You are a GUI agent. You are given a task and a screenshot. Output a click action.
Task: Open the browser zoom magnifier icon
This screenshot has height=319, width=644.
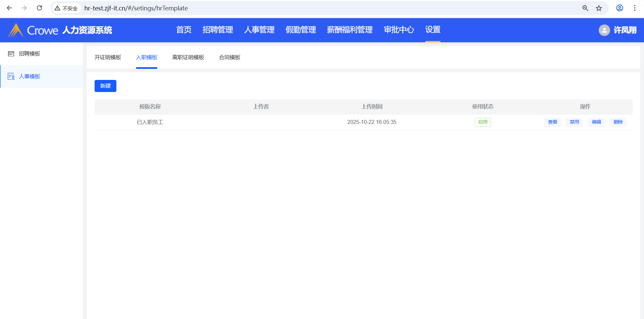(x=585, y=8)
